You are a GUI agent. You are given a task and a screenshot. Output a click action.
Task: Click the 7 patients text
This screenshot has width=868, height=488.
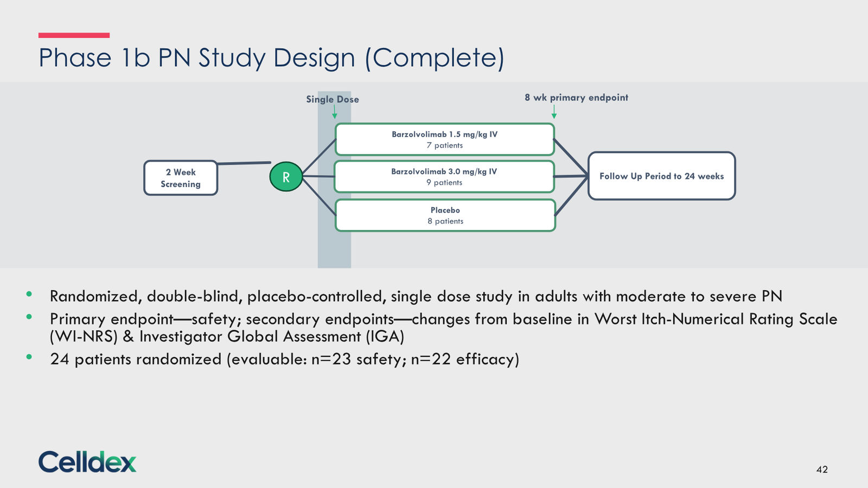[x=445, y=145]
